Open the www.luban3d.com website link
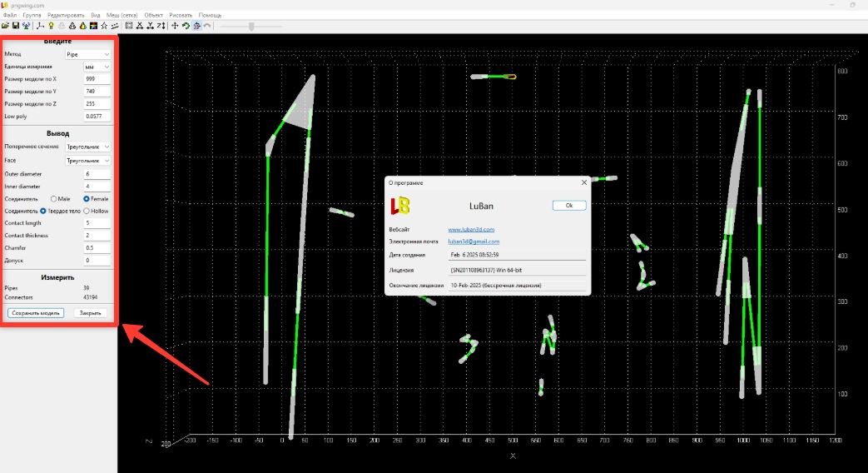 click(471, 229)
